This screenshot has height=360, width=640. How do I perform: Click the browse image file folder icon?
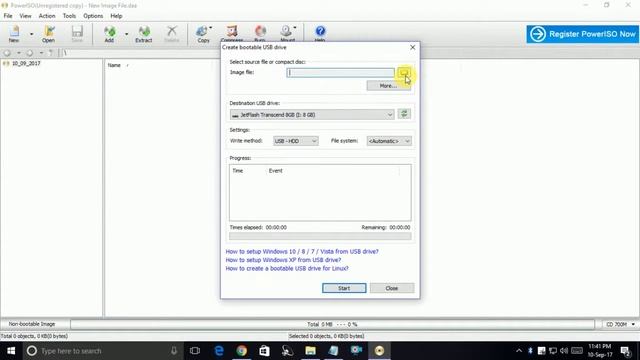pyautogui.click(x=404, y=73)
